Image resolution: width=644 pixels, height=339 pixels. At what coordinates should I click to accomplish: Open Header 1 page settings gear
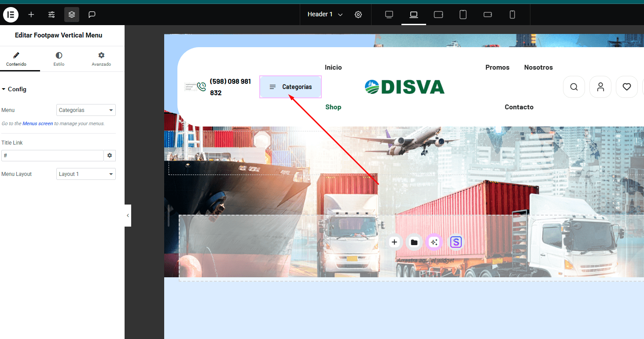point(358,15)
